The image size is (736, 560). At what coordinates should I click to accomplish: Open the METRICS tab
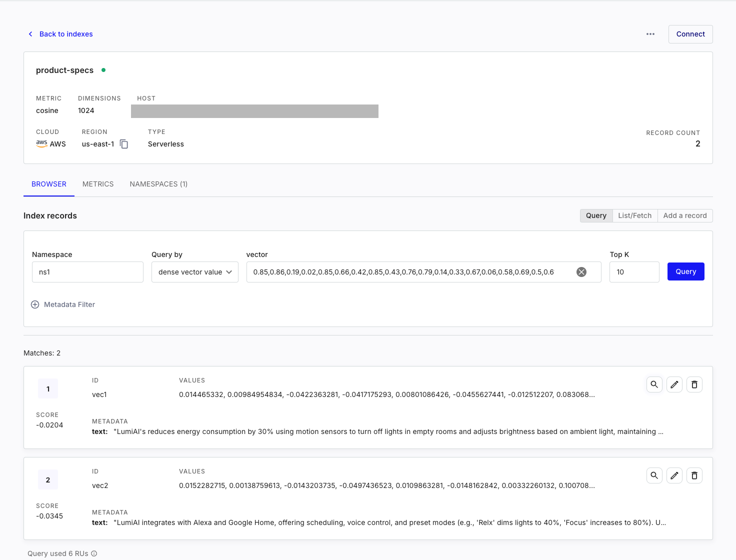pos(98,184)
